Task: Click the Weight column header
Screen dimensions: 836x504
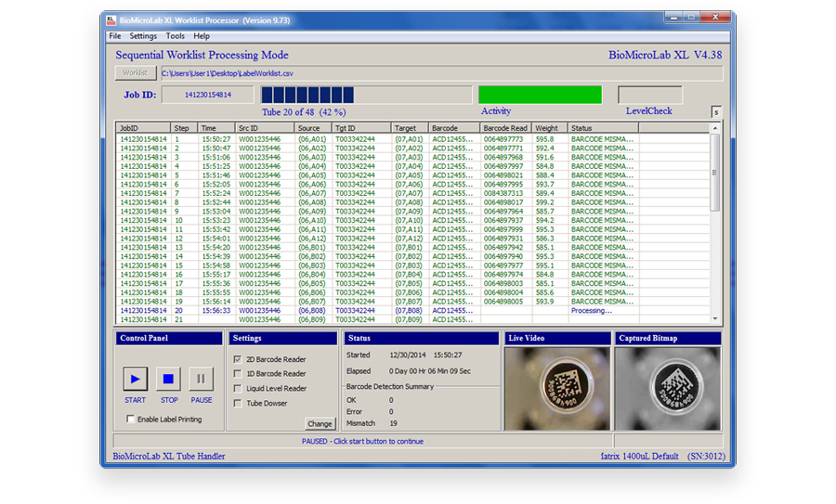Action: (x=550, y=128)
